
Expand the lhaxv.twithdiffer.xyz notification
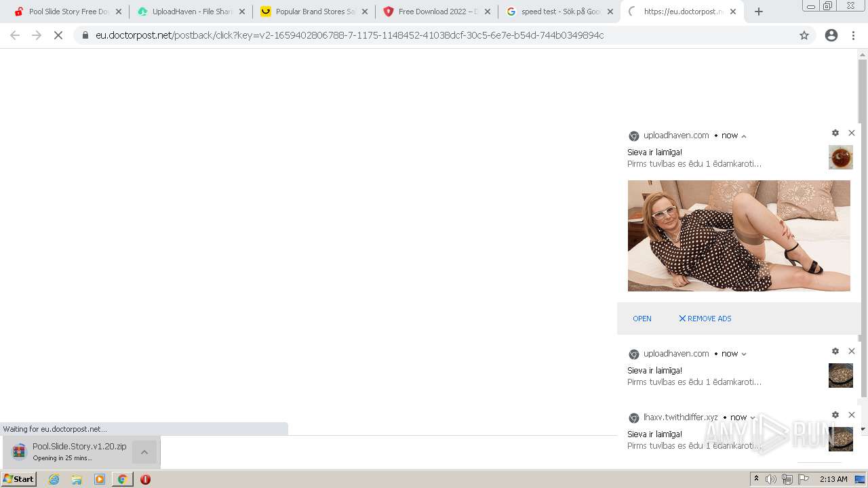tap(753, 418)
